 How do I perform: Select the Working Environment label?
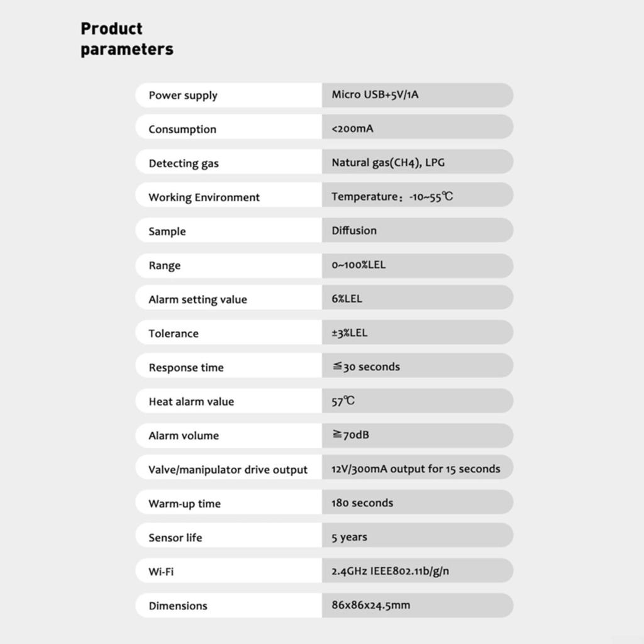coord(204,197)
